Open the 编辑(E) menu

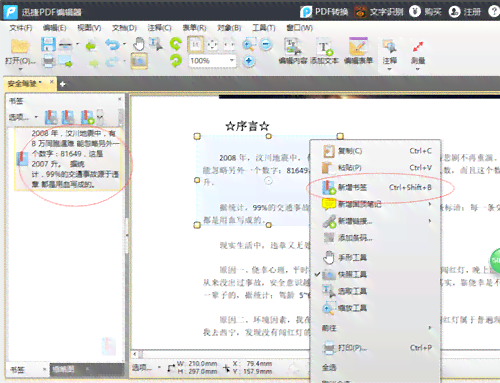coord(55,28)
